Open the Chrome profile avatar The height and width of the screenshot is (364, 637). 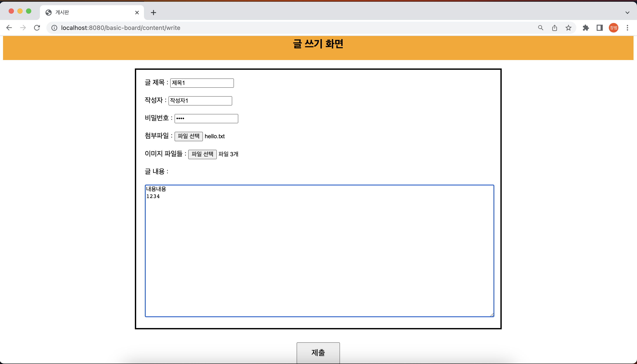(x=614, y=28)
